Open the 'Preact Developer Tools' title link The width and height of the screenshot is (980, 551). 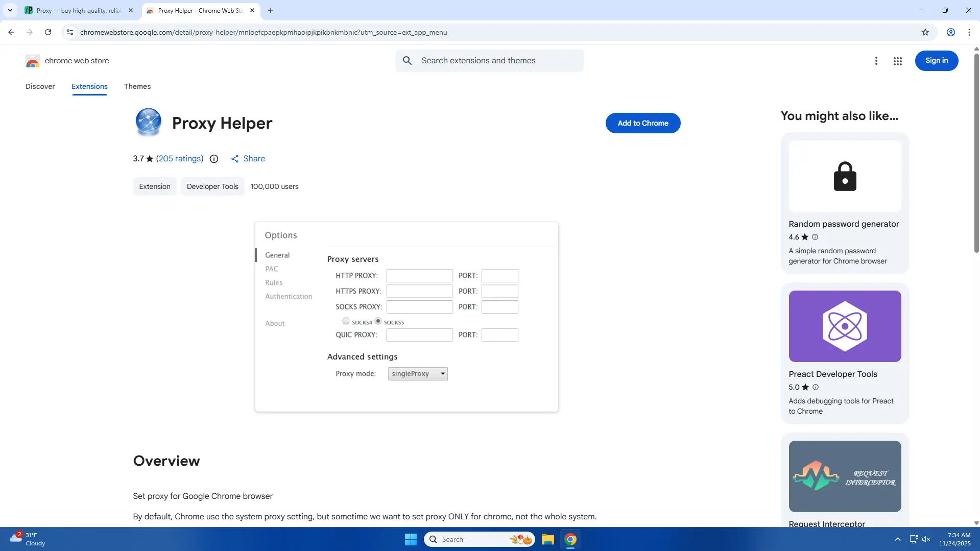click(833, 374)
